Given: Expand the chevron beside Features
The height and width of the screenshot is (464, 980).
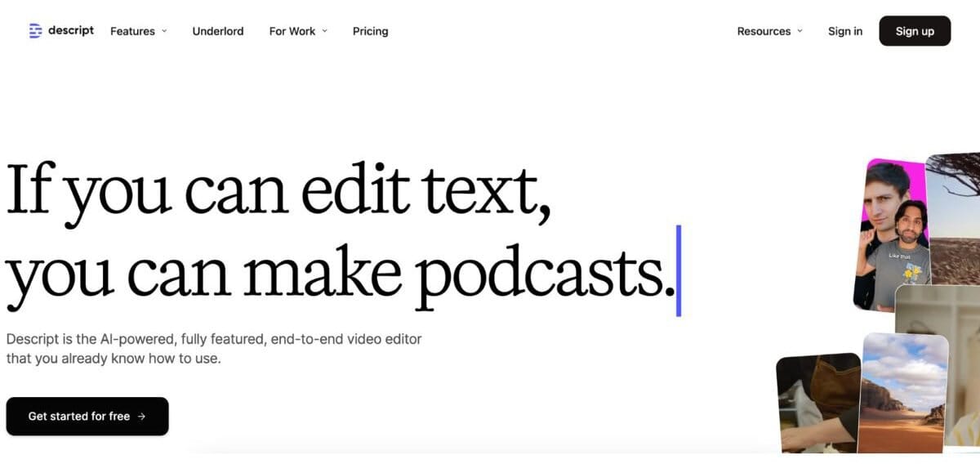Looking at the screenshot, I should (x=164, y=31).
